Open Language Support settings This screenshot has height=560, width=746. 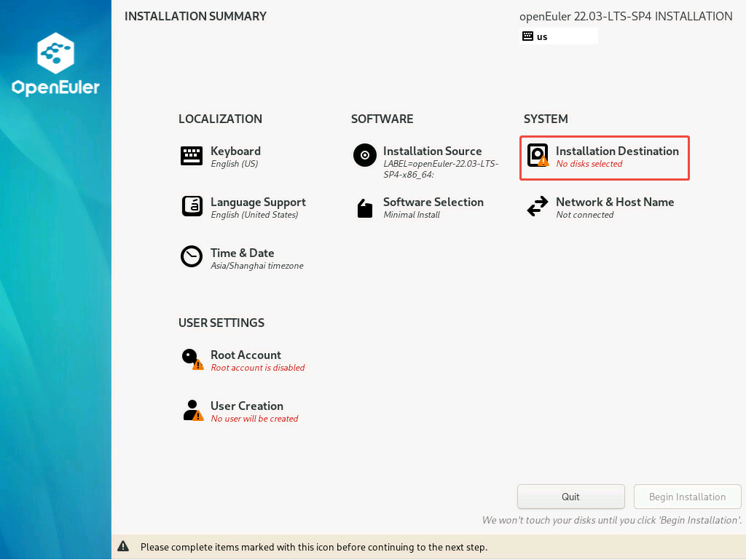[258, 202]
